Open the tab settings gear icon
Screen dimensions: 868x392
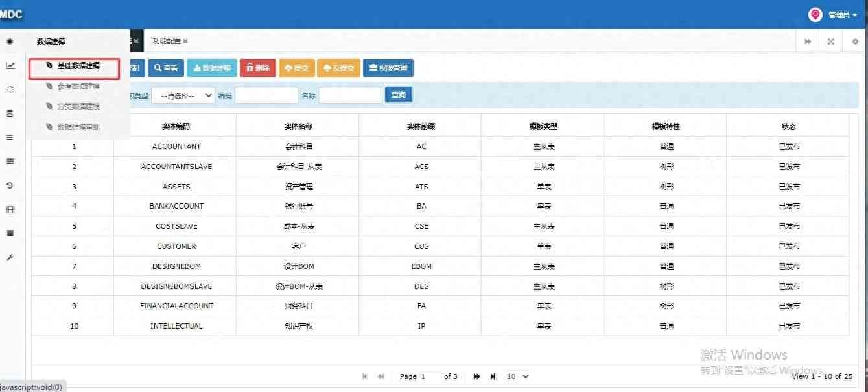[854, 41]
